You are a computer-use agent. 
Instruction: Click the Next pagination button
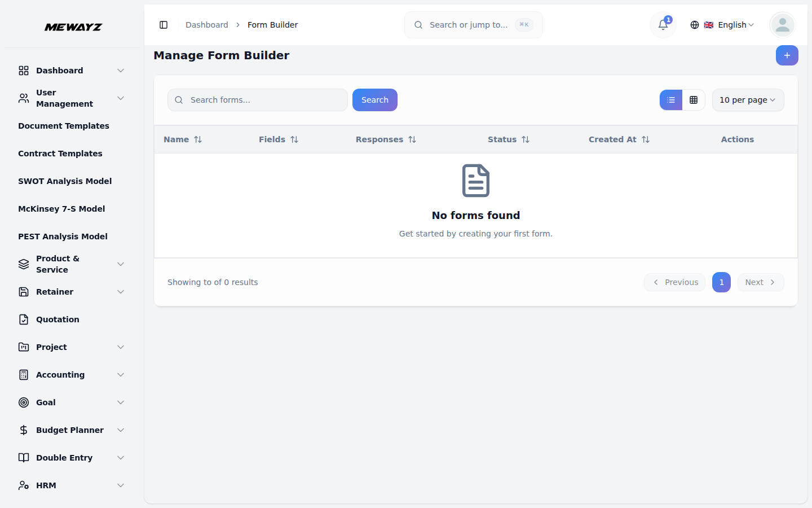(760, 282)
